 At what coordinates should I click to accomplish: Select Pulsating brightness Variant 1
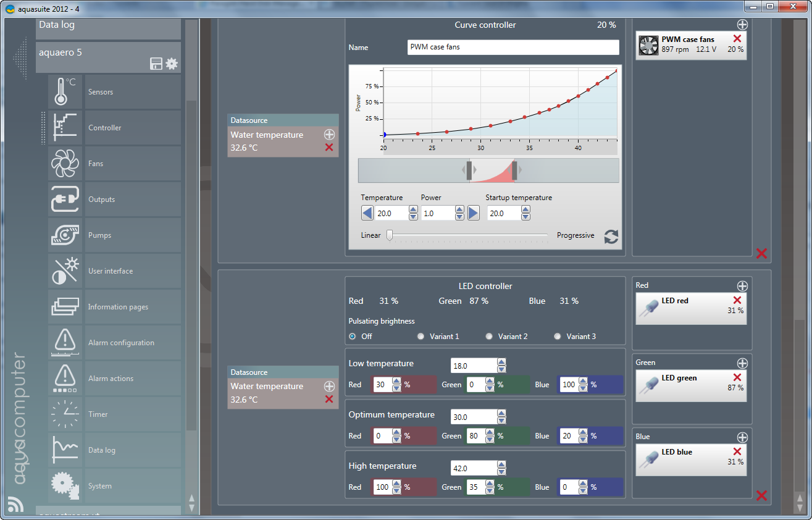coord(421,337)
